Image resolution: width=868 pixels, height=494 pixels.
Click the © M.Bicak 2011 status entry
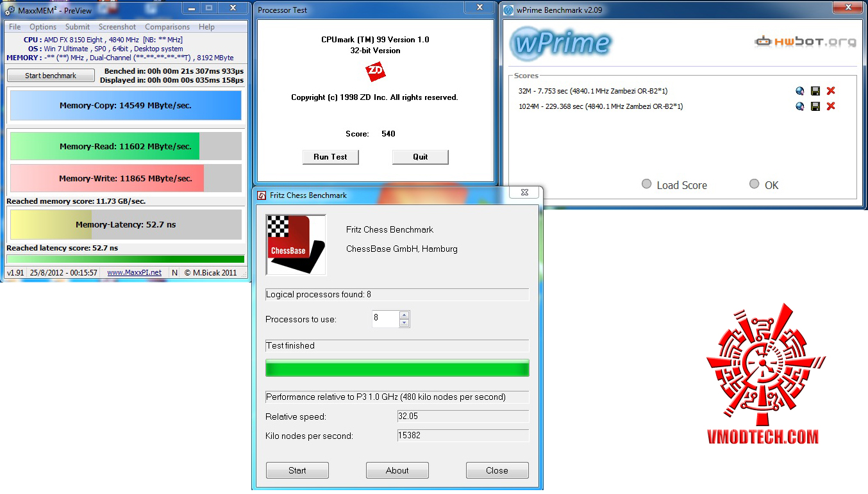point(211,273)
